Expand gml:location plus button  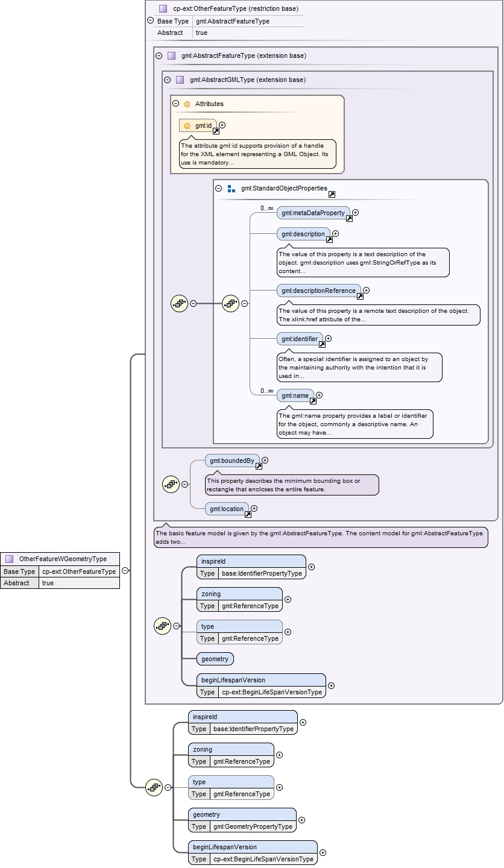(x=254, y=509)
